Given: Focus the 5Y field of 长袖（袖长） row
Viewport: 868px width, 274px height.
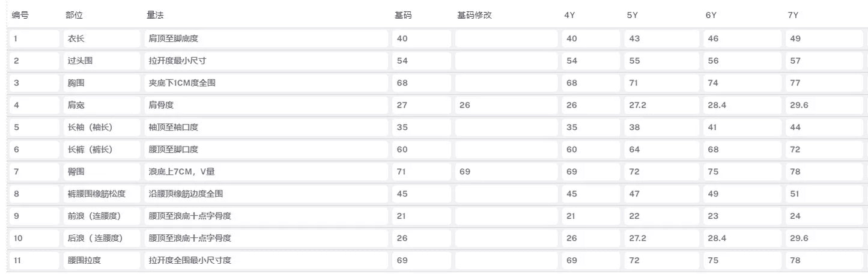Looking at the screenshot, I should click(x=662, y=127).
